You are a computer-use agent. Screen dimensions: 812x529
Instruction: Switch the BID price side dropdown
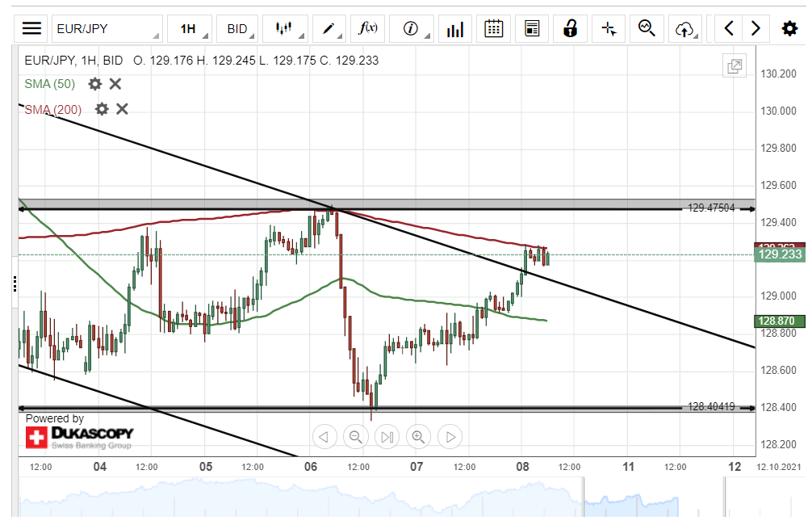(237, 28)
